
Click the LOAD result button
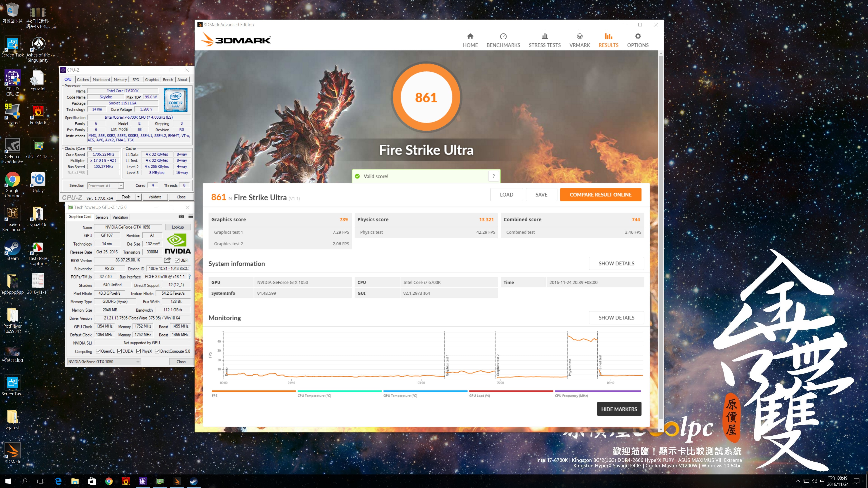506,195
